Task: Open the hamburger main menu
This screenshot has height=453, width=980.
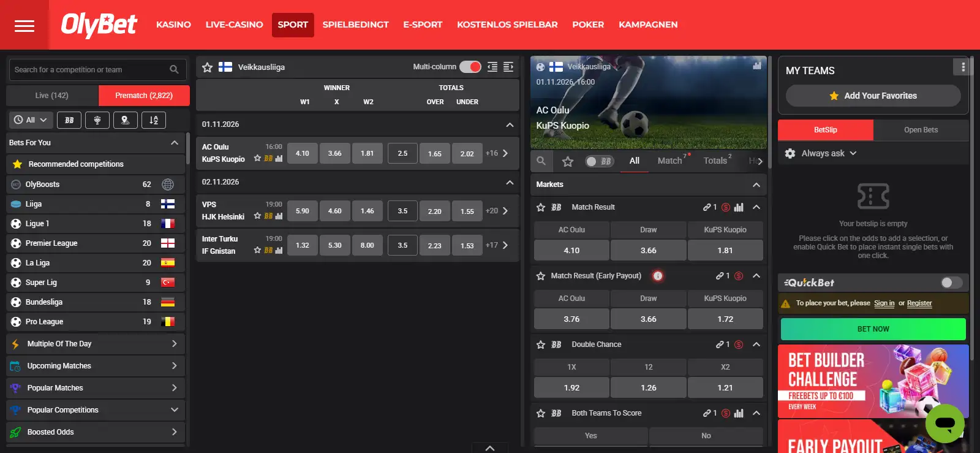Action: [24, 25]
